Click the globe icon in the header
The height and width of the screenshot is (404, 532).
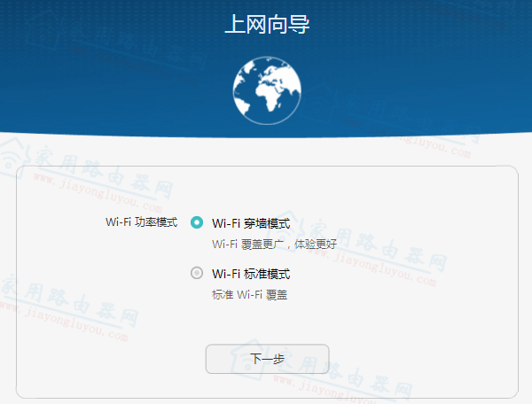coord(266,92)
